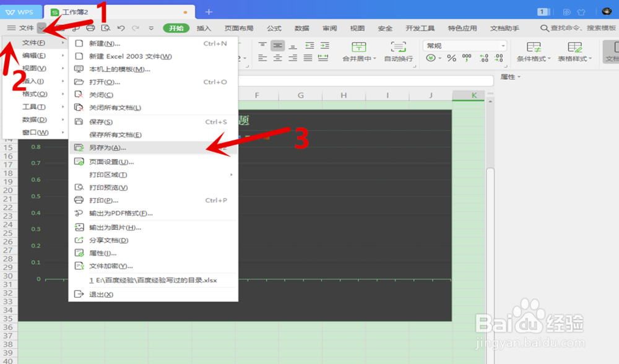The image size is (619, 364).
Task: Click the top align icon
Action: (262, 45)
